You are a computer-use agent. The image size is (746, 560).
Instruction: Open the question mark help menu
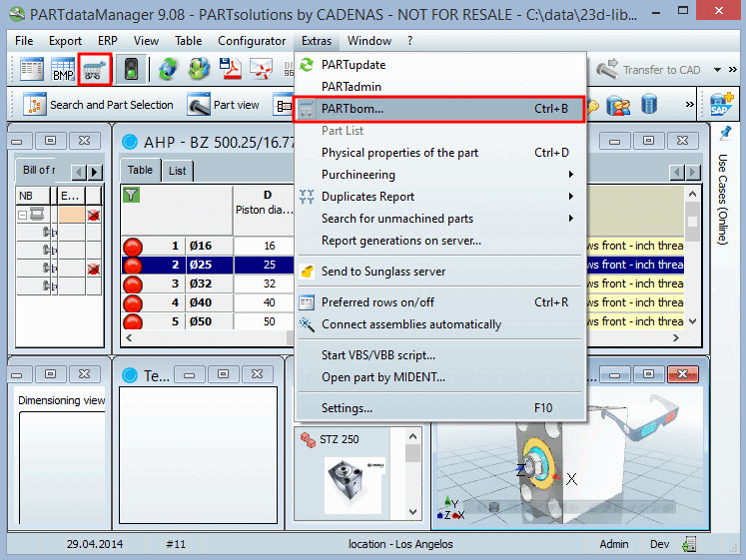409,41
